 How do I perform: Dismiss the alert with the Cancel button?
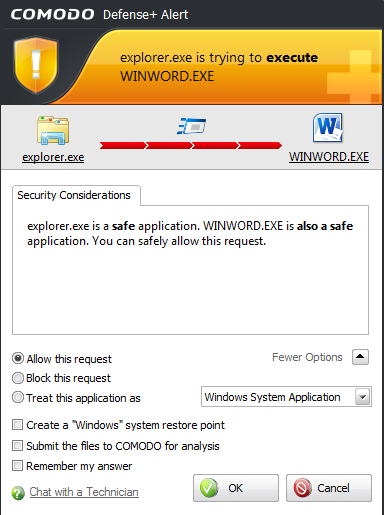(x=329, y=488)
